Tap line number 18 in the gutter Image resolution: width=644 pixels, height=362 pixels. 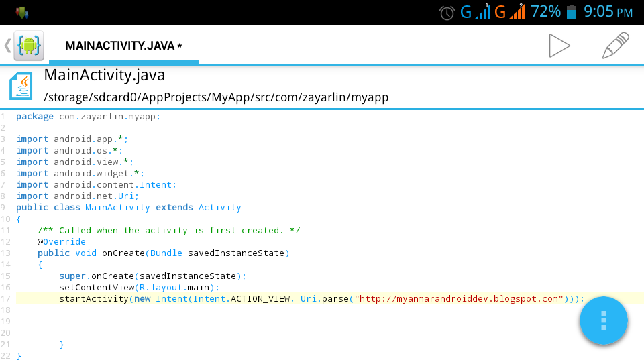click(5, 310)
